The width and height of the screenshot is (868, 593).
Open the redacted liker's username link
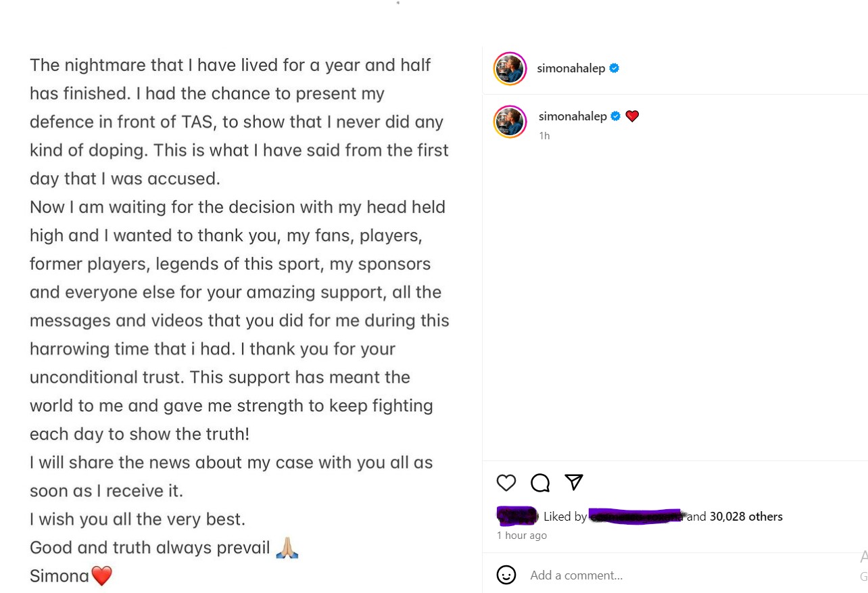click(x=635, y=516)
